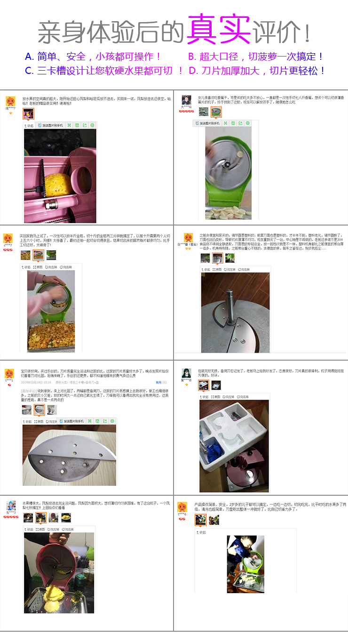Click the gear settings icon above the pink pineapple photo
Viewport: 348px width, 644px height.
(92, 125)
